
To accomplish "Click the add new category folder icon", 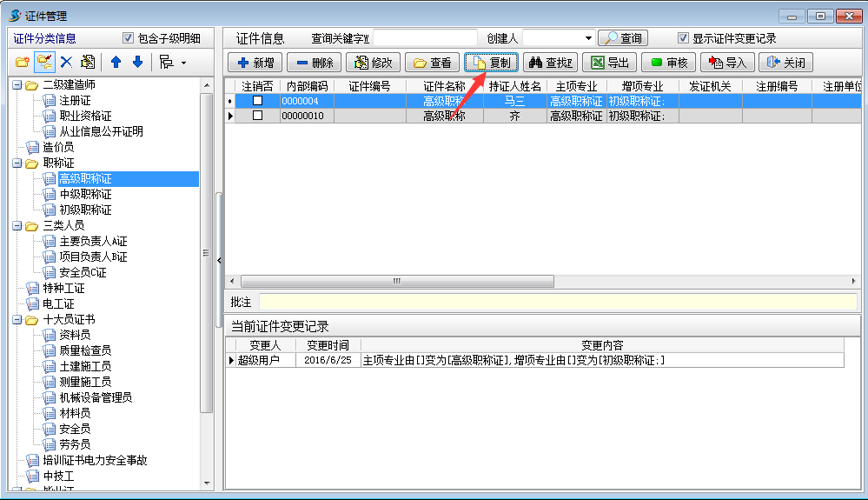I will tap(23, 63).
